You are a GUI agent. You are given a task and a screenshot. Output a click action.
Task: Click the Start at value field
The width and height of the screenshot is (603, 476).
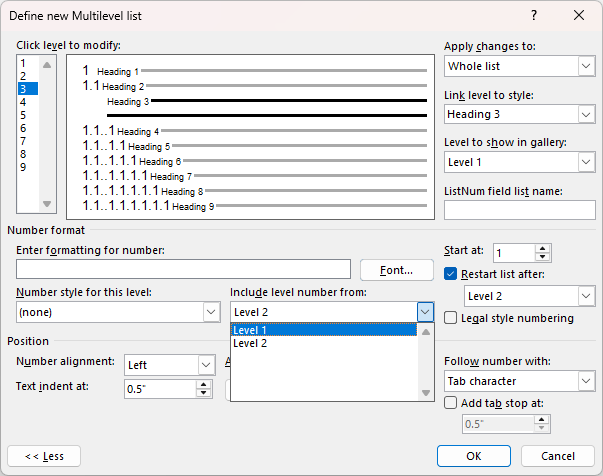tap(514, 253)
